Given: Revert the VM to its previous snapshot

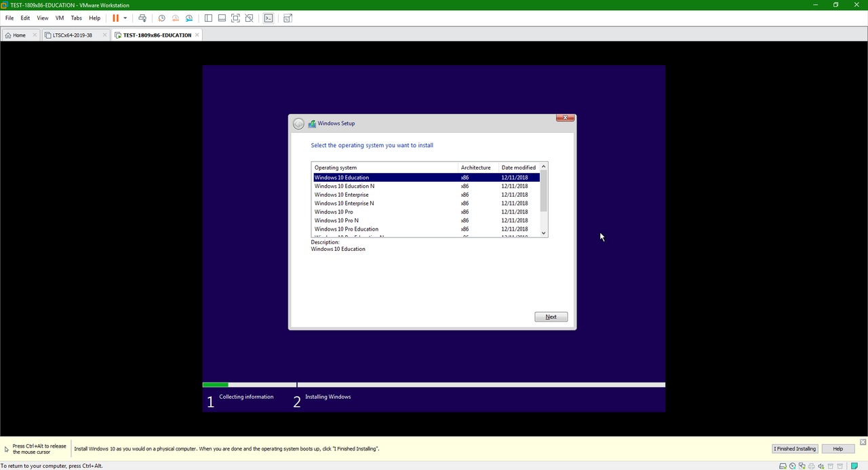Looking at the screenshot, I should click(x=176, y=18).
